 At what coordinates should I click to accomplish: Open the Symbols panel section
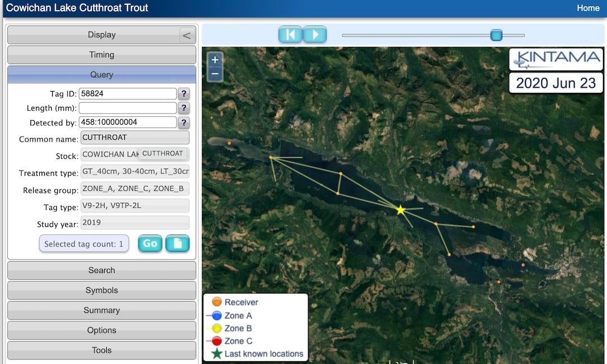tap(101, 290)
